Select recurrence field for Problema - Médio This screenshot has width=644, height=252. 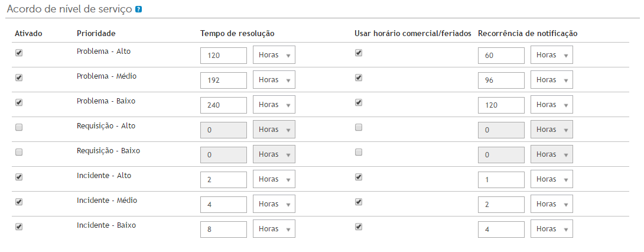pos(501,80)
